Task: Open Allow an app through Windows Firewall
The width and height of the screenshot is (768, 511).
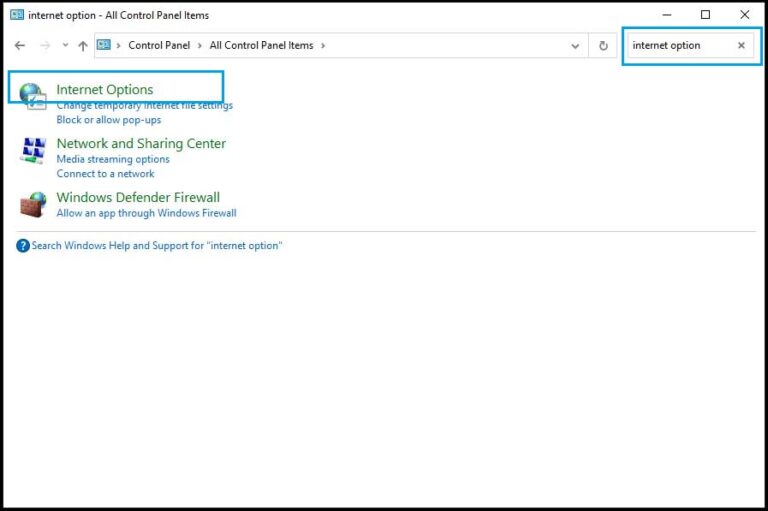Action: (146, 213)
